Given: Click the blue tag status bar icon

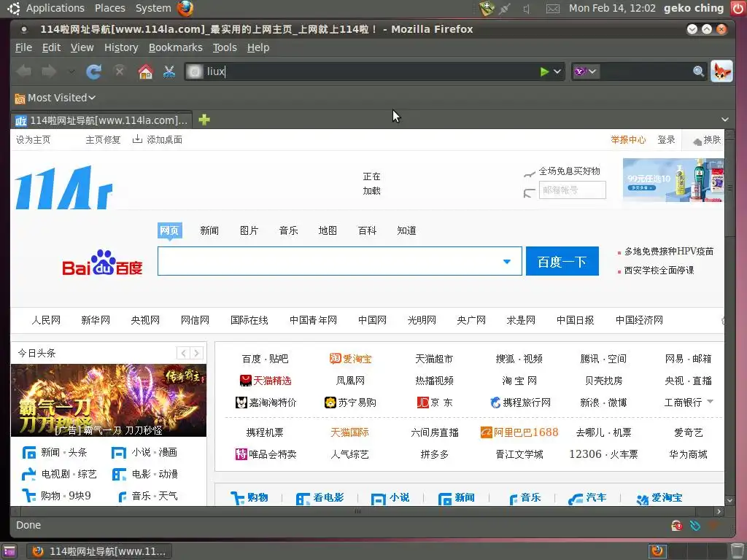Looking at the screenshot, I should tap(695, 525).
